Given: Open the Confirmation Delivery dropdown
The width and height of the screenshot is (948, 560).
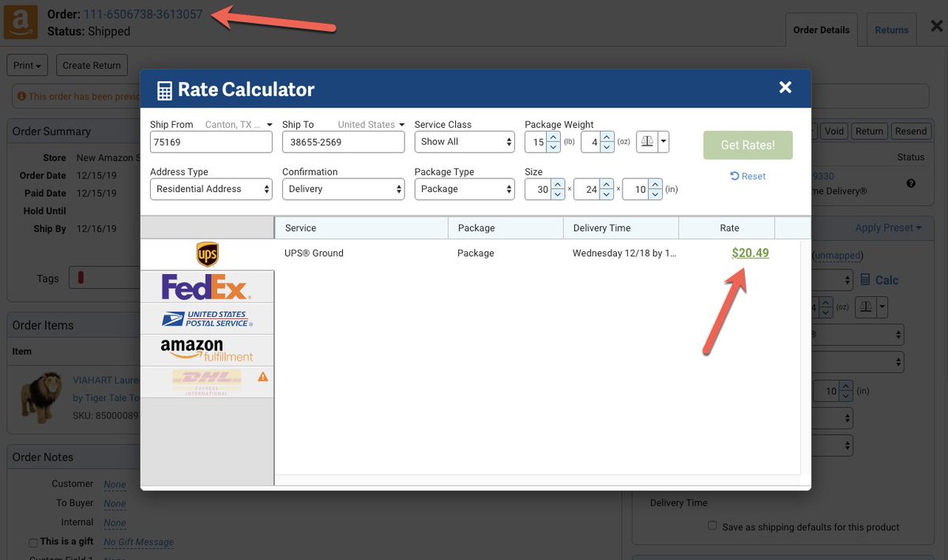Looking at the screenshot, I should [x=343, y=189].
